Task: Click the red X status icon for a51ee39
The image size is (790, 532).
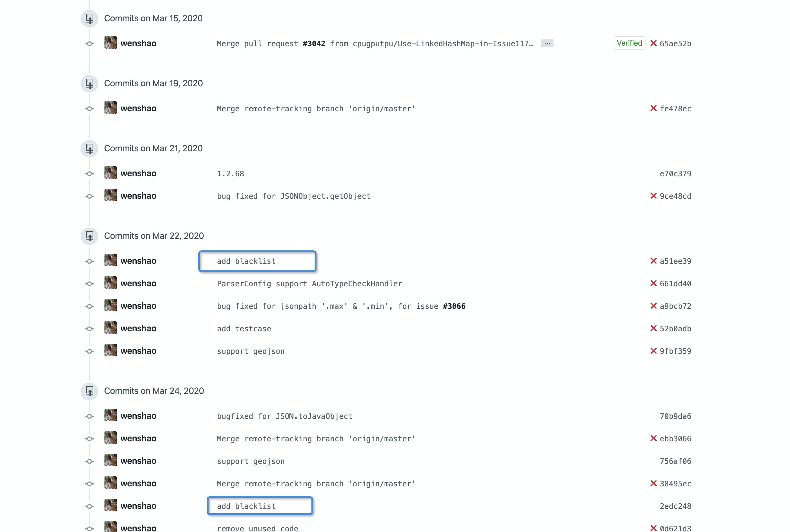Action: pyautogui.click(x=653, y=261)
